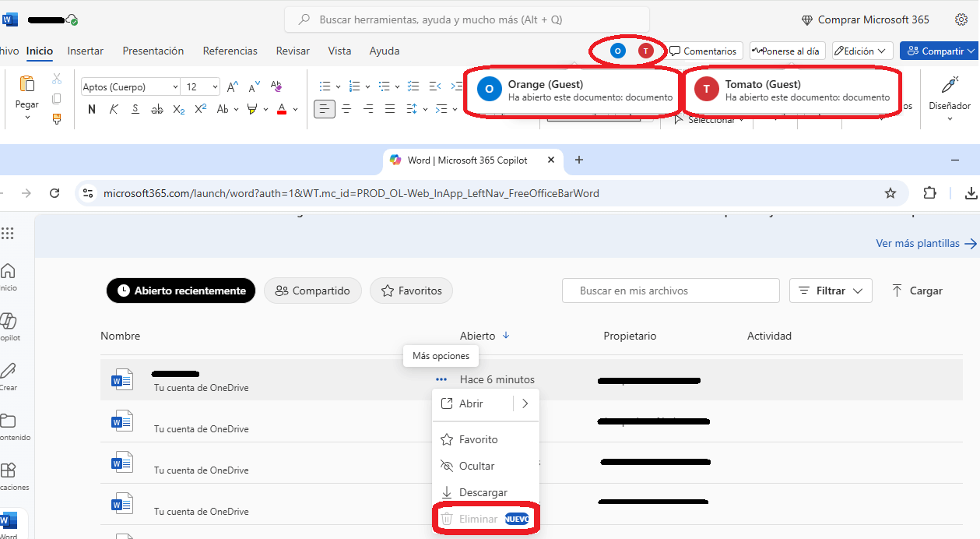Toggle italic with the K button
The image size is (980, 539).
(114, 109)
